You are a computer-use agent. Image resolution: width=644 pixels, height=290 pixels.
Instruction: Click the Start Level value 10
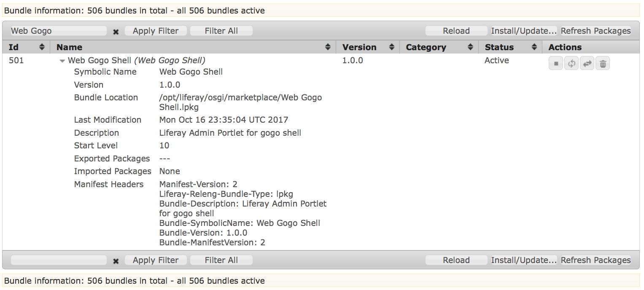pos(164,145)
